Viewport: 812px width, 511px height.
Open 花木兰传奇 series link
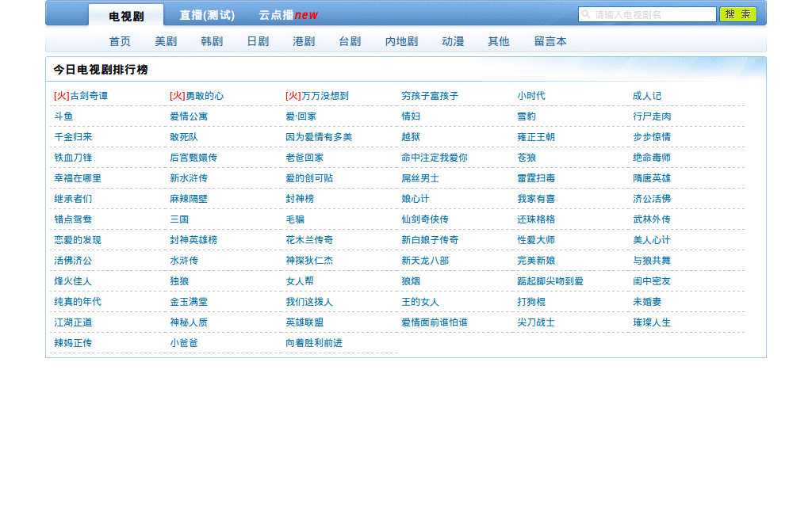coord(310,240)
